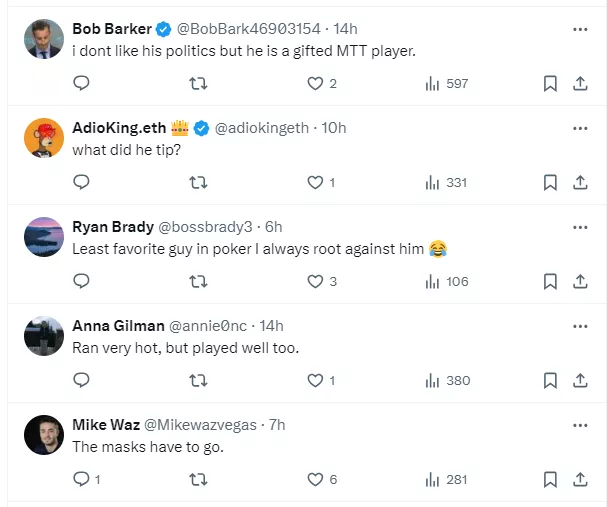Click Bob Barker's profile avatar
This screenshot has height=507, width=607.
point(44,39)
